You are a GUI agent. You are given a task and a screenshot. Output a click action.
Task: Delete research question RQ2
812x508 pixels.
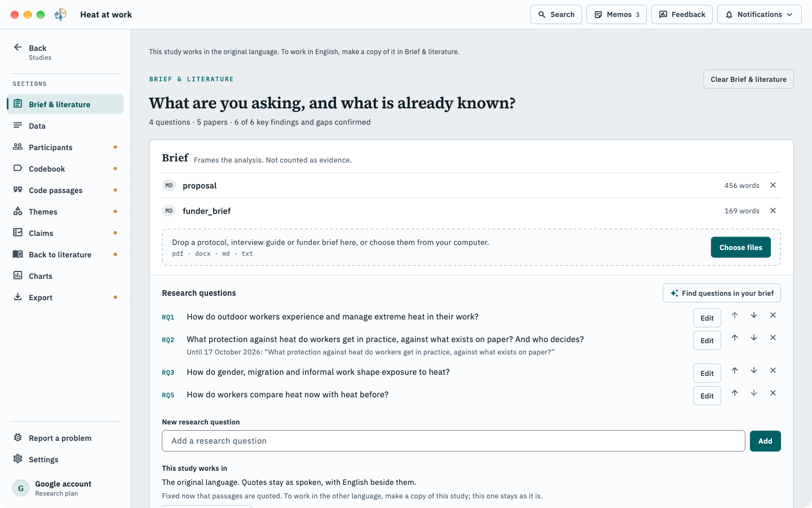coord(773,338)
